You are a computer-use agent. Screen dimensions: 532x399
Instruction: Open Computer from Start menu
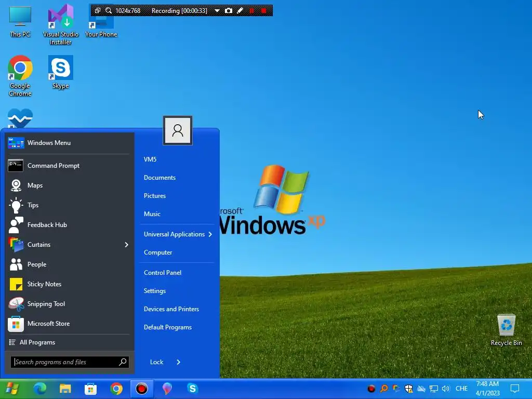[x=158, y=252]
